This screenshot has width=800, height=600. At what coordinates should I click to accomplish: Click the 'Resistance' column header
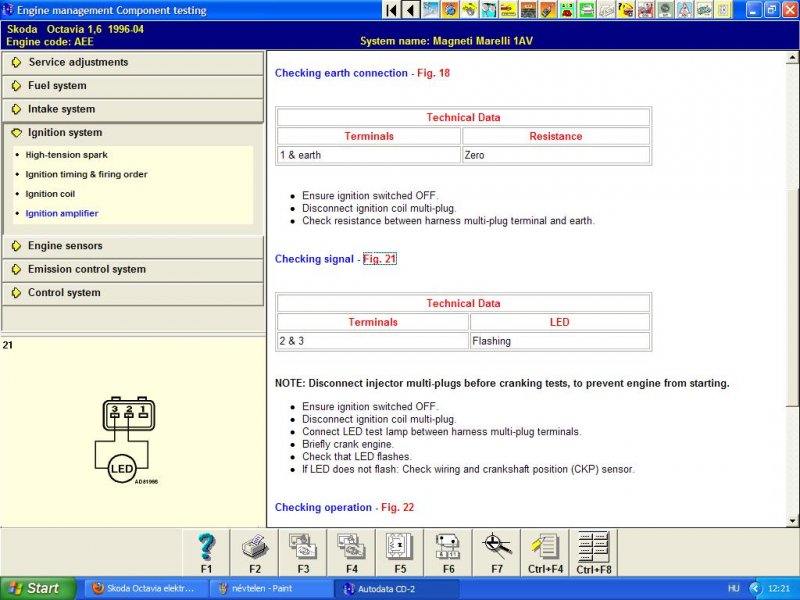[x=556, y=136]
